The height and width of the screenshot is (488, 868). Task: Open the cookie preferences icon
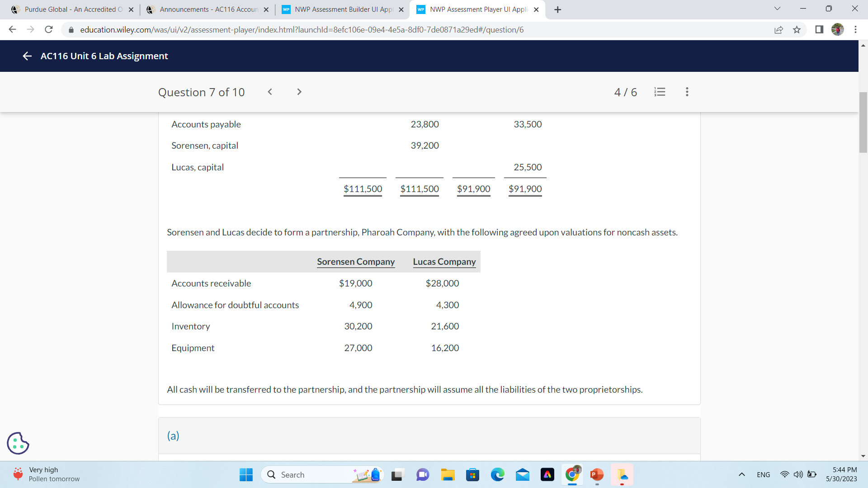18,443
